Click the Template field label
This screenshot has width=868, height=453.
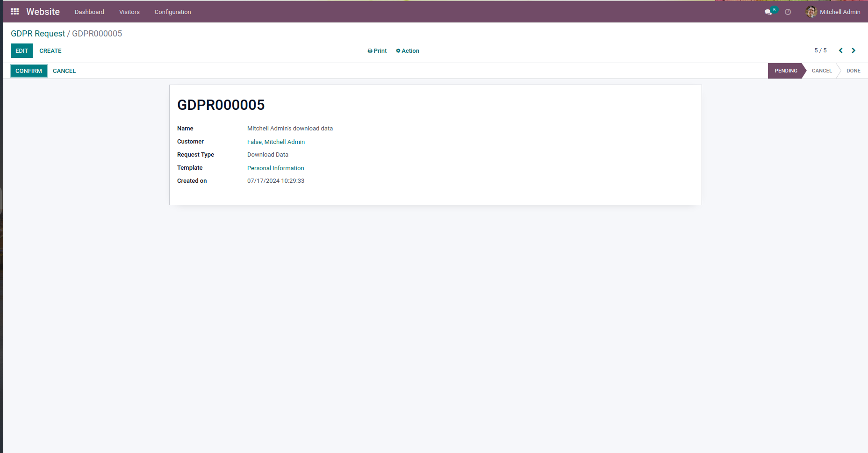pyautogui.click(x=190, y=168)
